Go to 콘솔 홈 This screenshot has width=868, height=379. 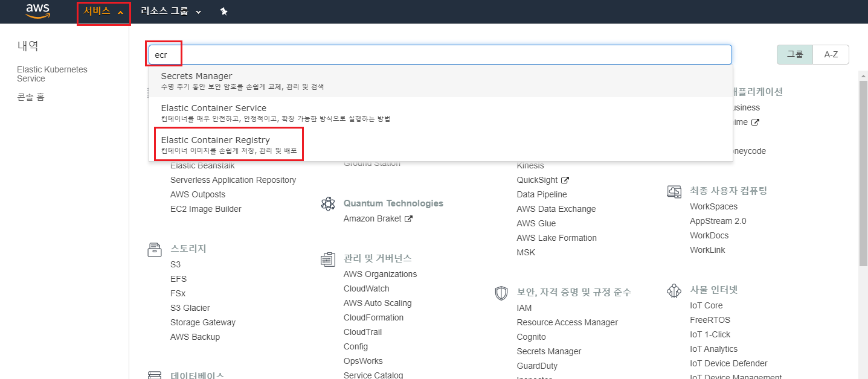31,97
